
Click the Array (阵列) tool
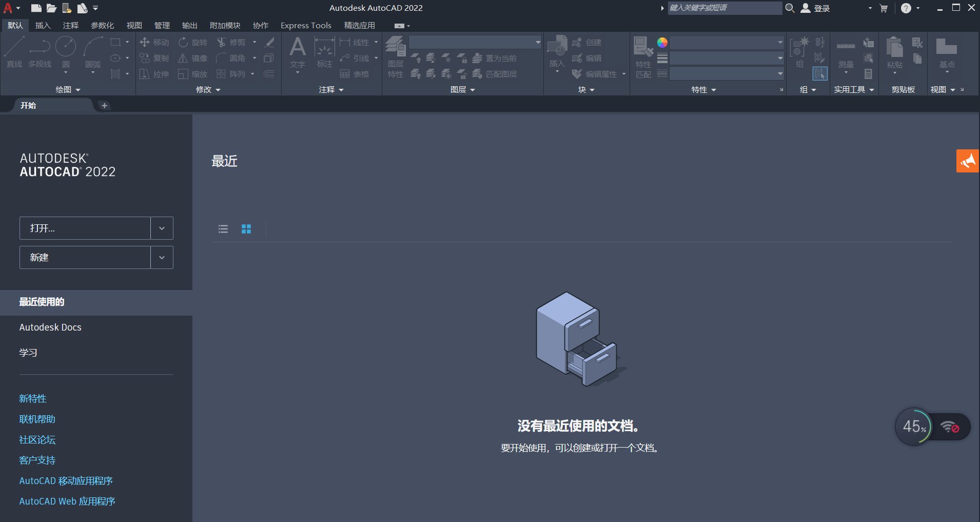(231, 74)
